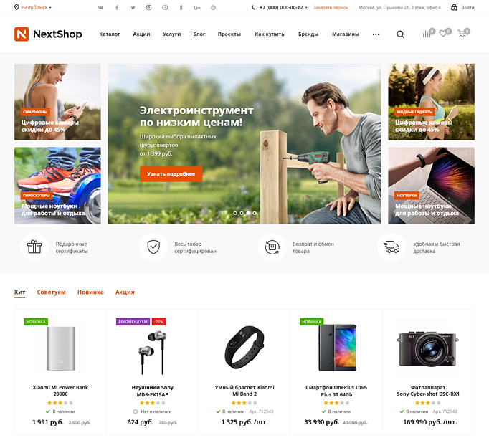Viewport: 489px width, 448px height.
Task: Open the VK social network icon
Action: (x=100, y=7)
